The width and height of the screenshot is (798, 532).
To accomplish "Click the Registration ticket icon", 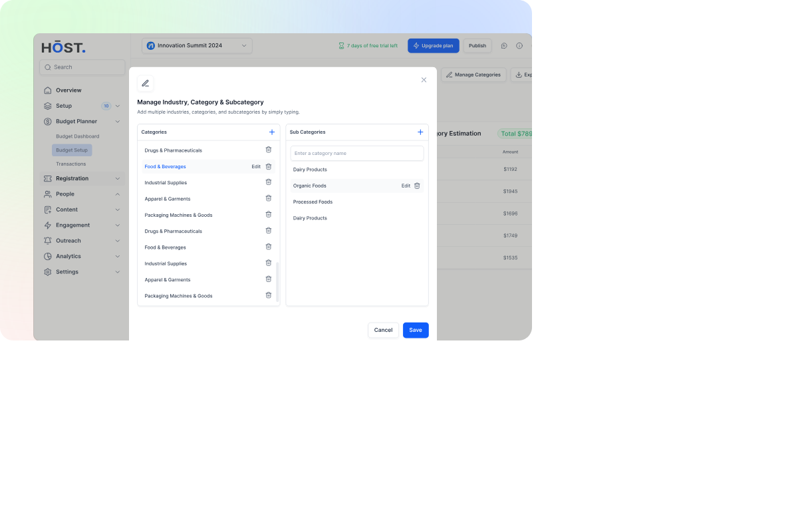I will coord(47,179).
